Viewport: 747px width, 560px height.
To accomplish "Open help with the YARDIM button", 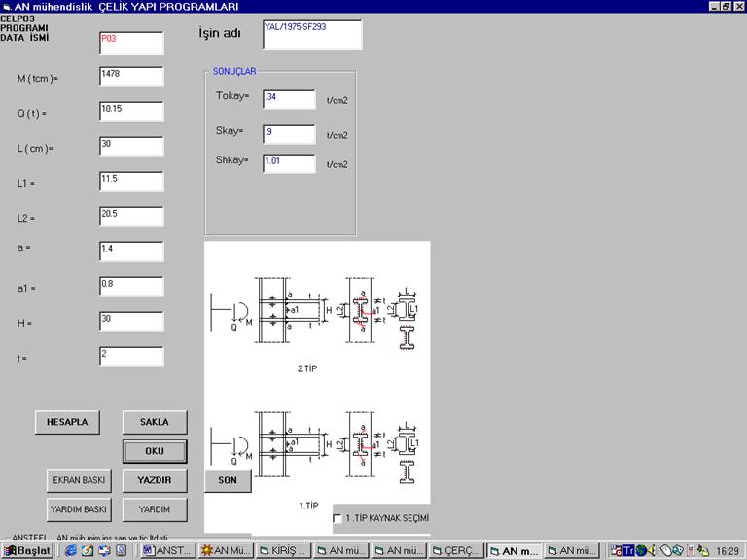I will (155, 509).
